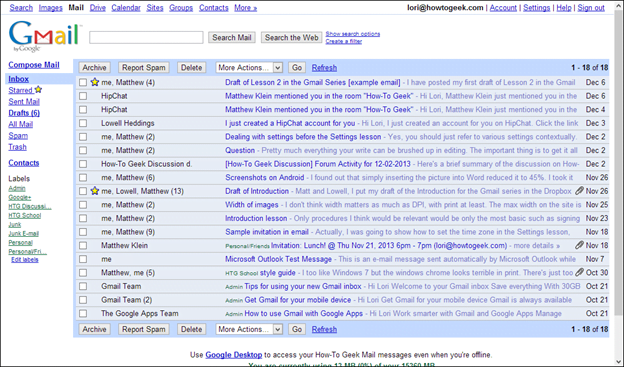The height and width of the screenshot is (367, 624).
Task: Click the bottom Report Spam button
Action: 144,329
